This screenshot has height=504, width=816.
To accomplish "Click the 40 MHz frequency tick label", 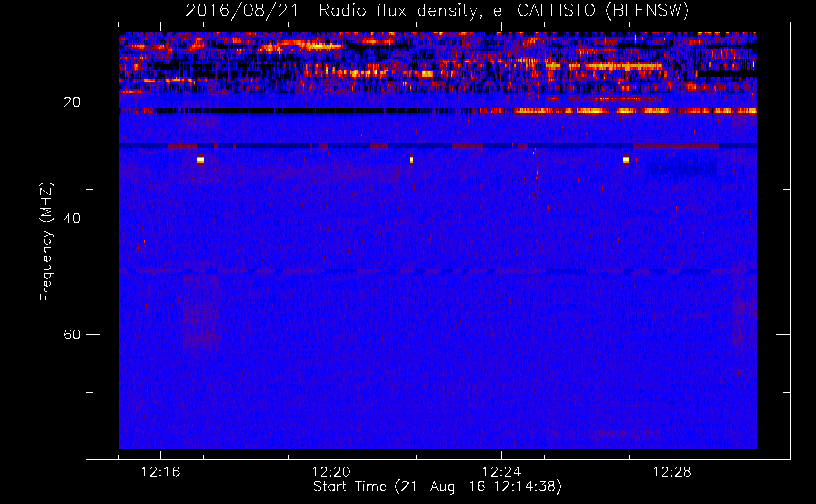I will tap(72, 218).
